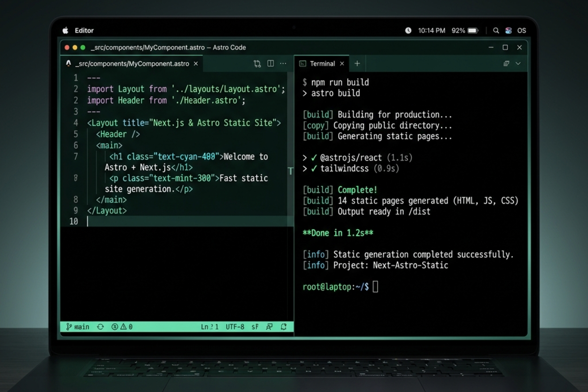Open the Apple menu
The image size is (588, 392).
(65, 30)
